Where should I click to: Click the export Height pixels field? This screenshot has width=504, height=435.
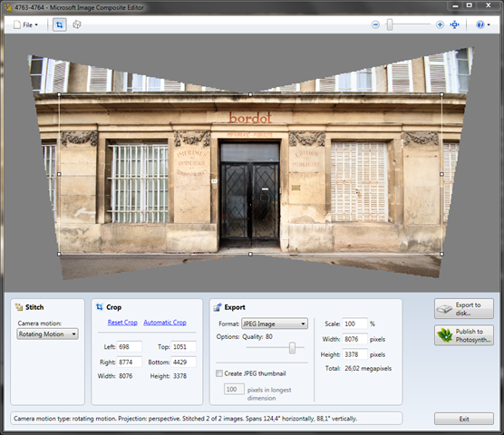(x=354, y=354)
